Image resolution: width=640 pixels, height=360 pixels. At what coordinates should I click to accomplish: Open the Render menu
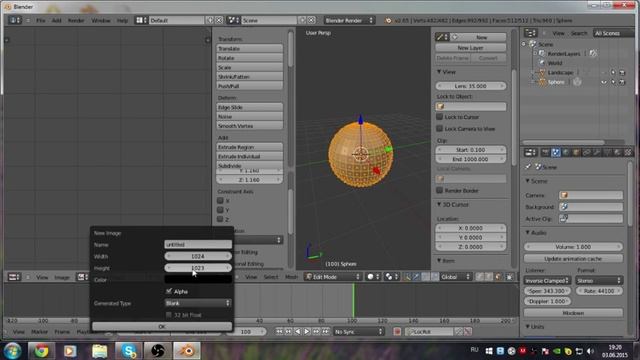(76, 20)
